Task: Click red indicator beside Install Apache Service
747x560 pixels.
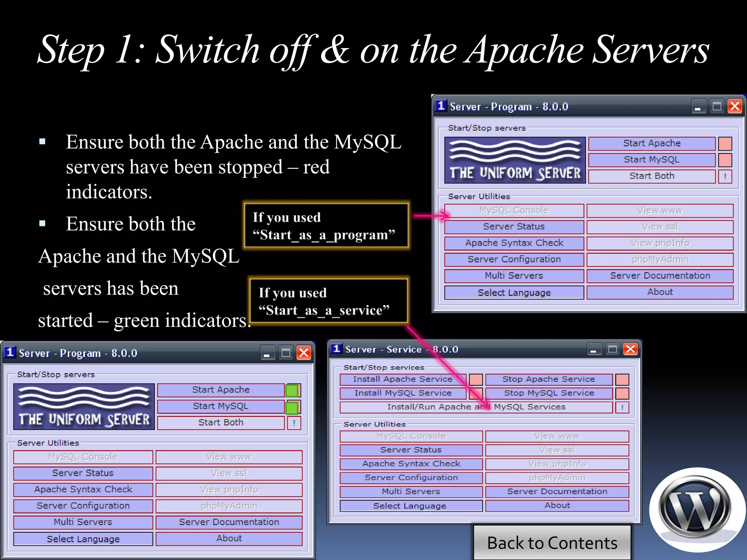Action: pos(476,380)
